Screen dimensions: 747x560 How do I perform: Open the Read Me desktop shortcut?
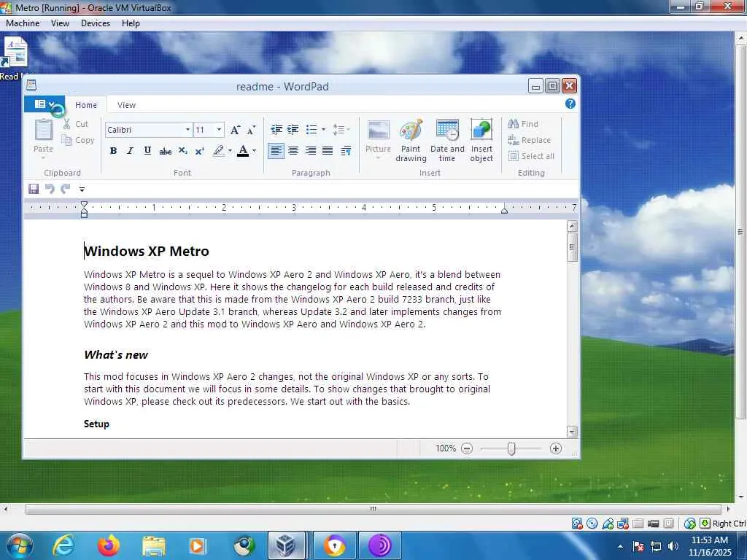coord(15,59)
